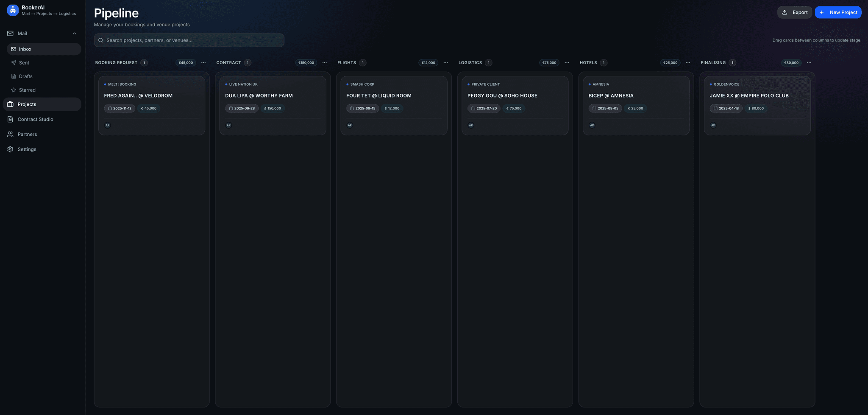Open the Hotels column options menu
This screenshot has width=868, height=415.
tap(687, 62)
